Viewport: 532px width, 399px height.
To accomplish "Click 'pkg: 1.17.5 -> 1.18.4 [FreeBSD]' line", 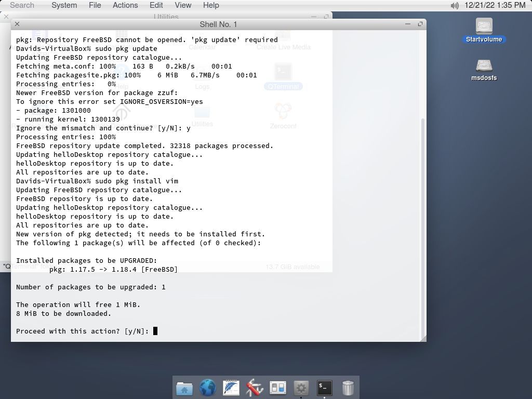I will point(114,270).
